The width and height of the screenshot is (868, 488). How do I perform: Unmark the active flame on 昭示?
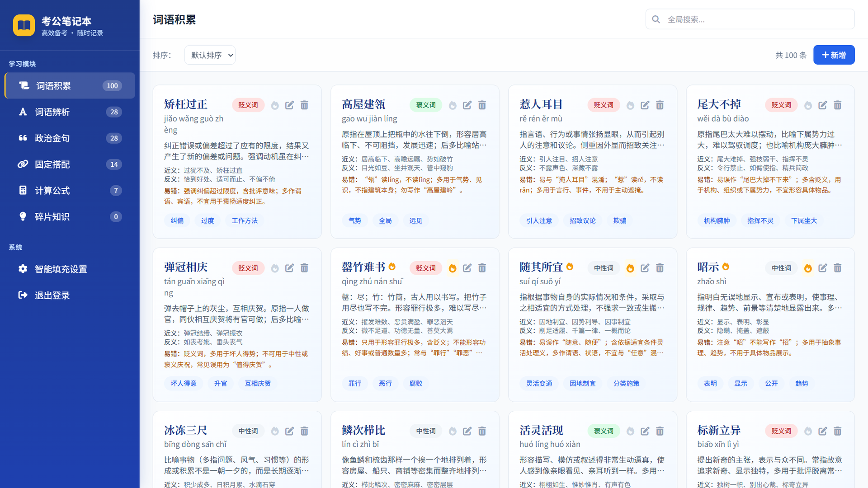coord(808,268)
